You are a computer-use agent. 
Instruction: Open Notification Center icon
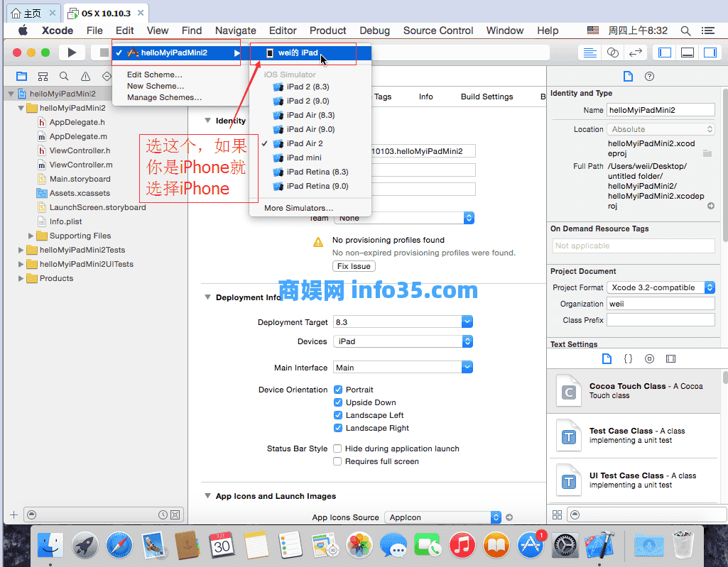pyautogui.click(x=707, y=31)
